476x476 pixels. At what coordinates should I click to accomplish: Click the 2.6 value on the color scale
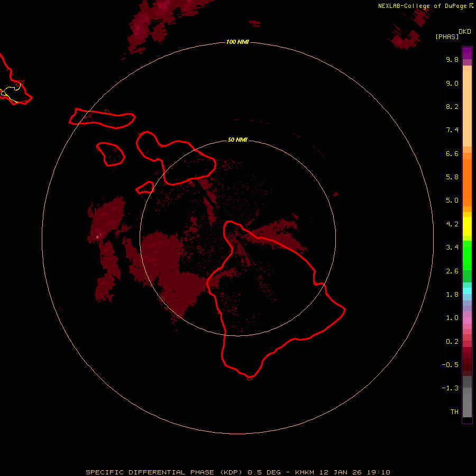(452, 271)
